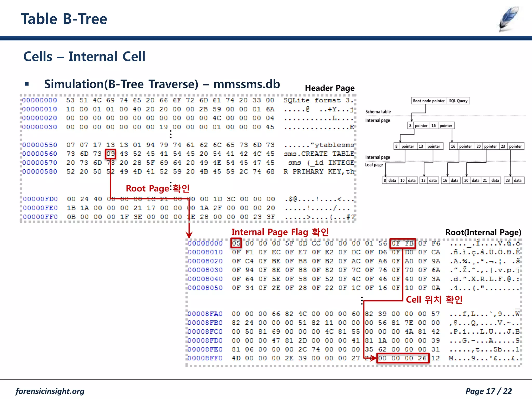Click the 'sms.CREATE TABLE' ASCII text
This screenshot has height=399, width=532.
[x=319, y=154]
